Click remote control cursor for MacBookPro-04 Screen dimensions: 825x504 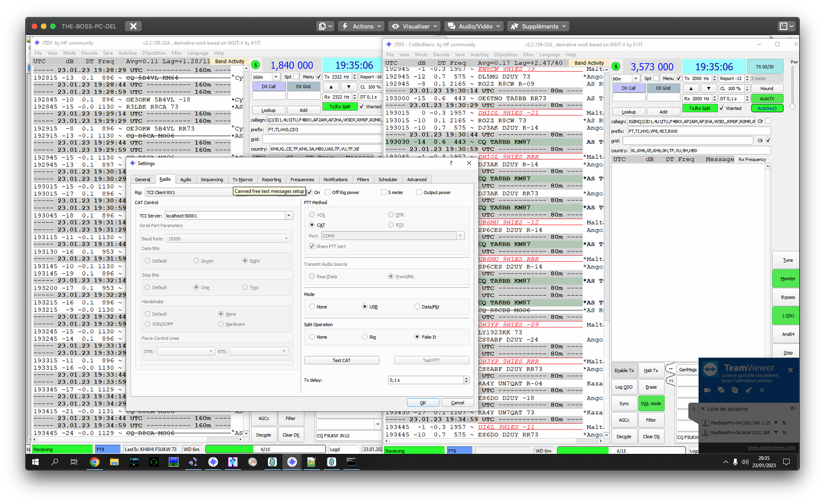point(785,423)
